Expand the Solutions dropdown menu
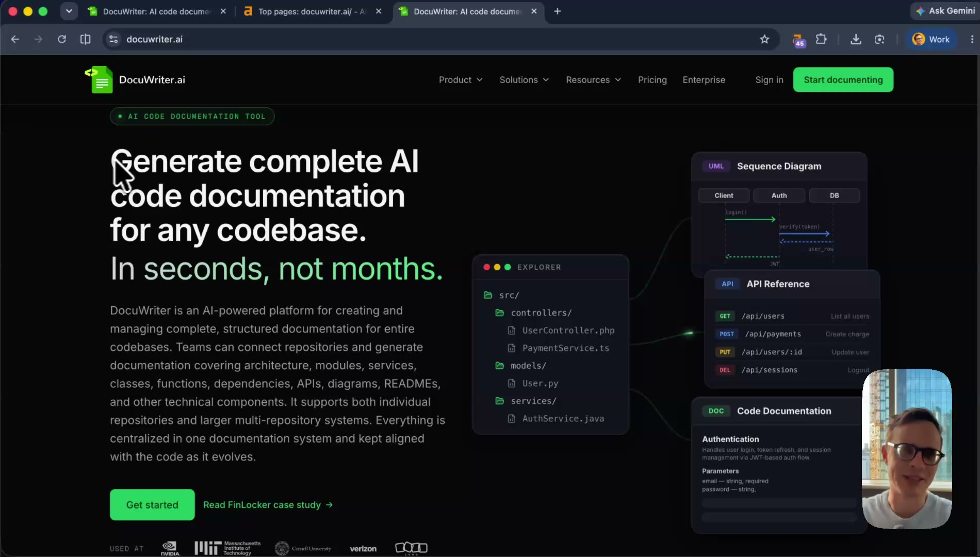 click(x=524, y=80)
